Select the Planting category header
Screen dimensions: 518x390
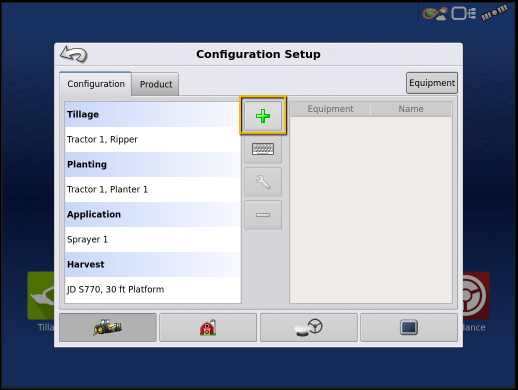[153, 164]
